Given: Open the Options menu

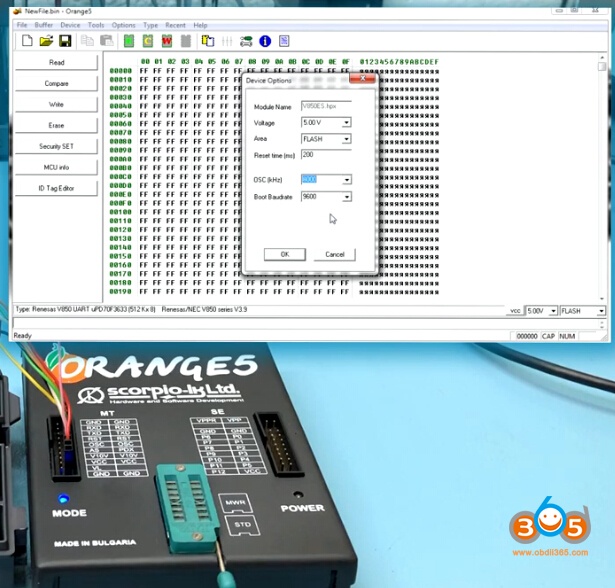Looking at the screenshot, I should point(124,25).
